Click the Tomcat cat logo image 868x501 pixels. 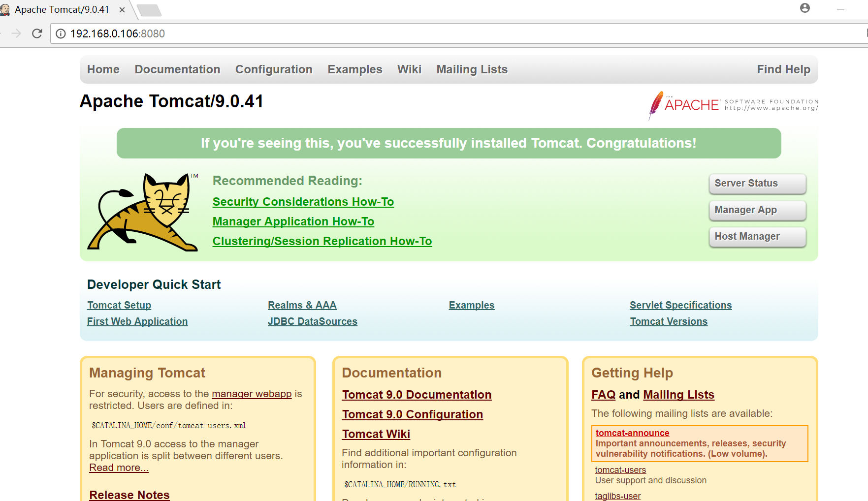pyautogui.click(x=143, y=212)
